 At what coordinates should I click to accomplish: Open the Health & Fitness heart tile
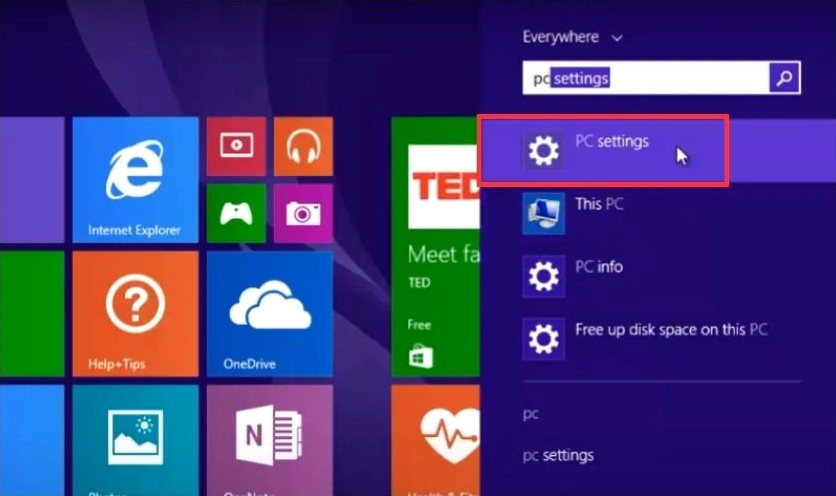coord(436,440)
